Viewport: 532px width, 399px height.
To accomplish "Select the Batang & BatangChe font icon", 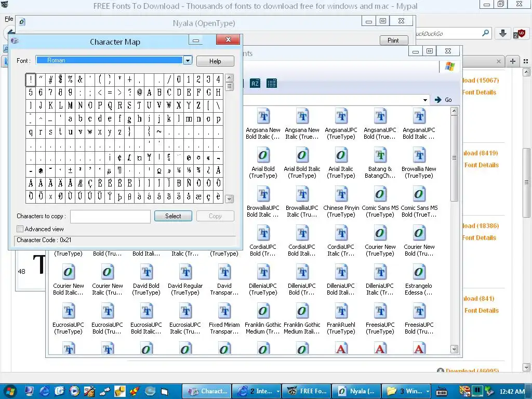I will pos(380,155).
